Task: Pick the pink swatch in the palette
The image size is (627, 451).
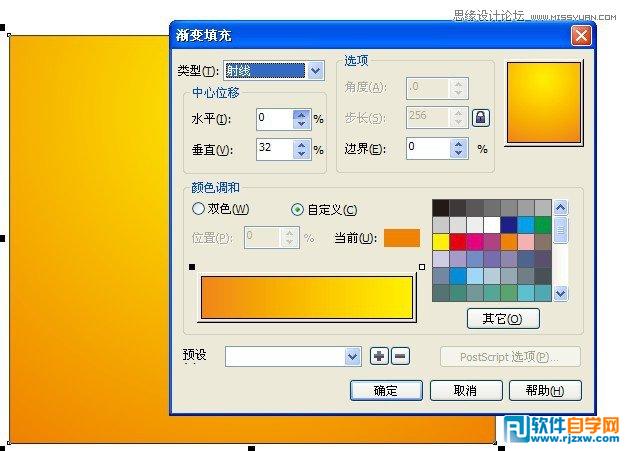Action: [x=526, y=242]
